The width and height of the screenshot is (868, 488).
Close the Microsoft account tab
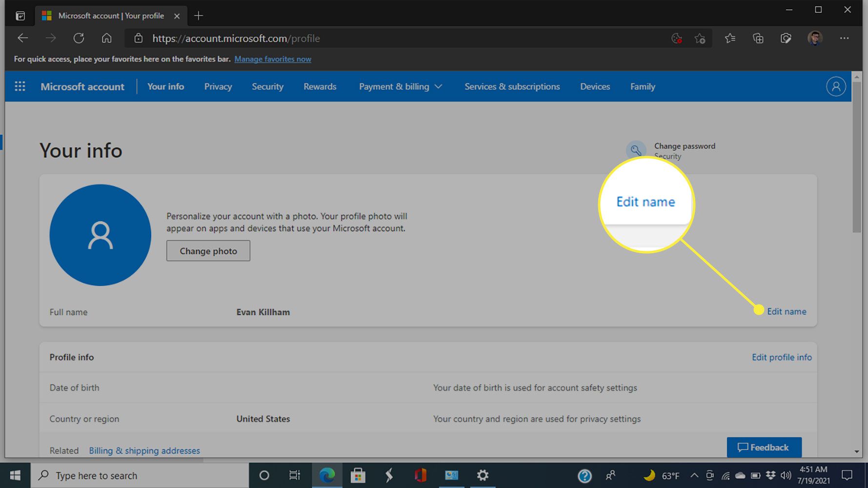[x=177, y=16]
